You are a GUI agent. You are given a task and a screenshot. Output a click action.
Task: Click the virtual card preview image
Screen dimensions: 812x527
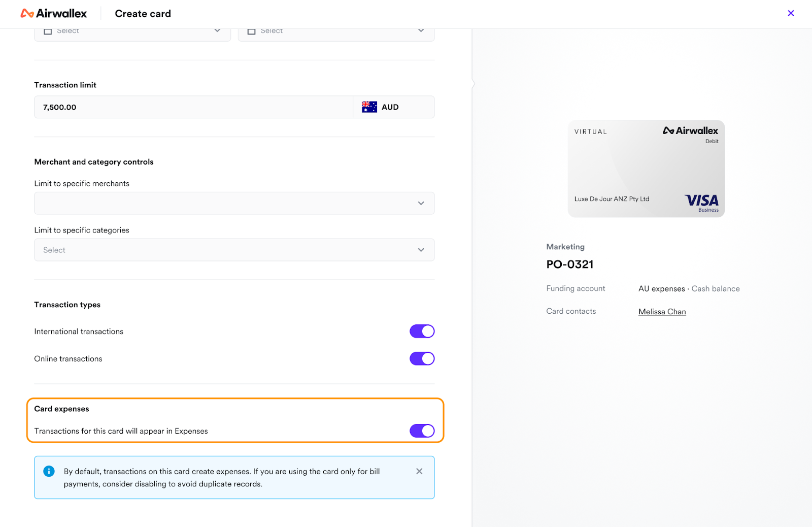click(646, 169)
